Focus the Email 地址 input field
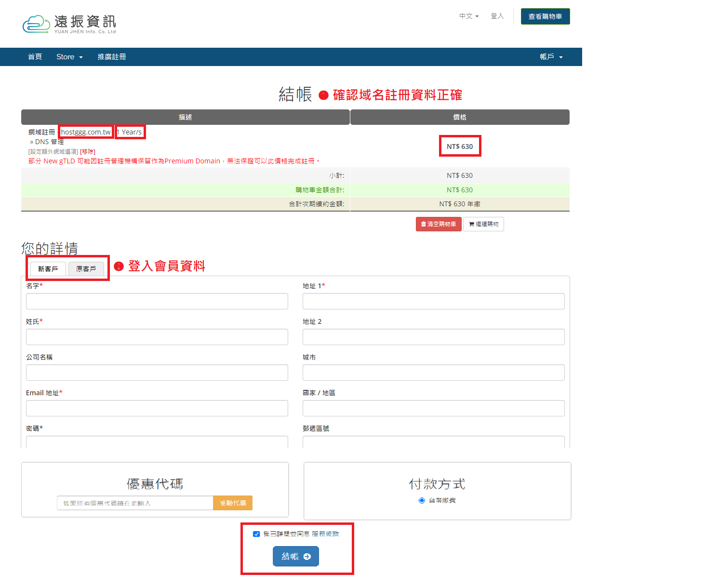719x588 pixels. 157,408
